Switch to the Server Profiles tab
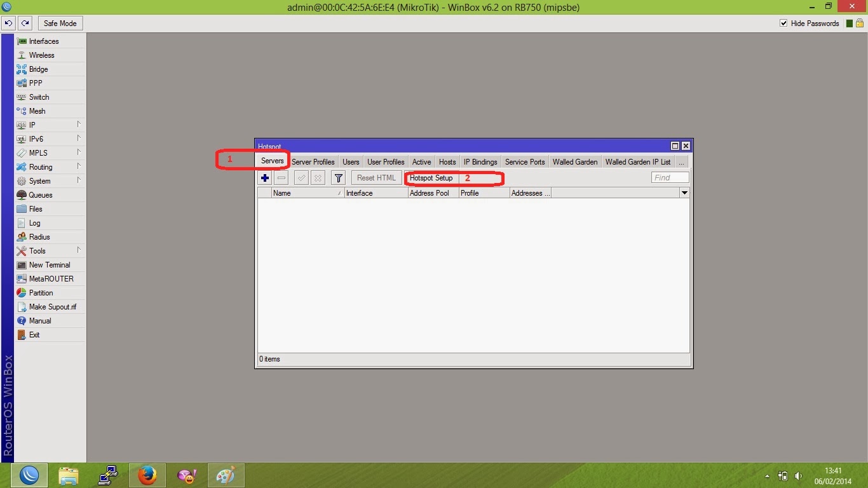868x488 pixels. [x=313, y=162]
